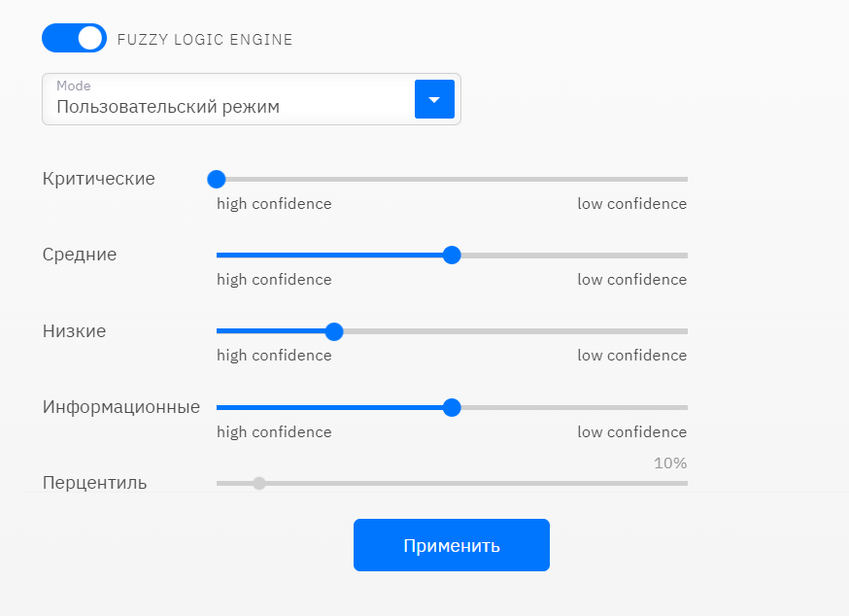
Task: Open the Mode dropdown arrow
Action: click(434, 99)
